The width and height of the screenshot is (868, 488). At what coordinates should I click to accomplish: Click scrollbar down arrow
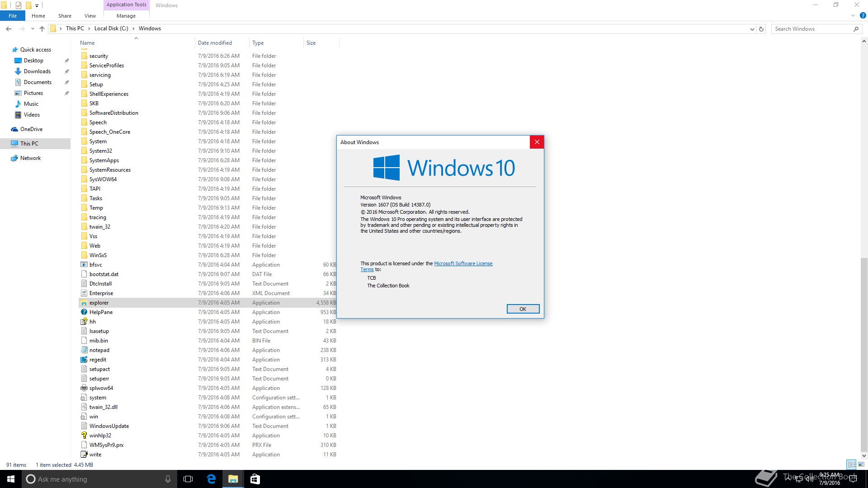tap(864, 455)
